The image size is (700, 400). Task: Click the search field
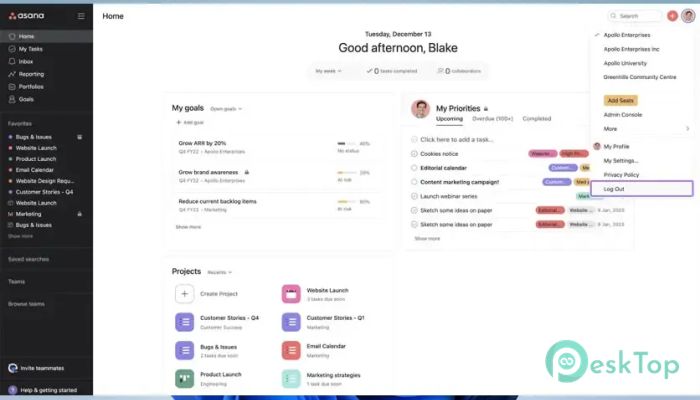634,16
